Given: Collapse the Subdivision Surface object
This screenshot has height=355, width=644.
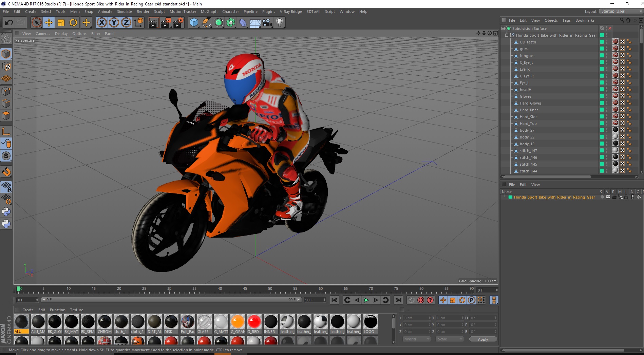Looking at the screenshot, I should pyautogui.click(x=503, y=29).
